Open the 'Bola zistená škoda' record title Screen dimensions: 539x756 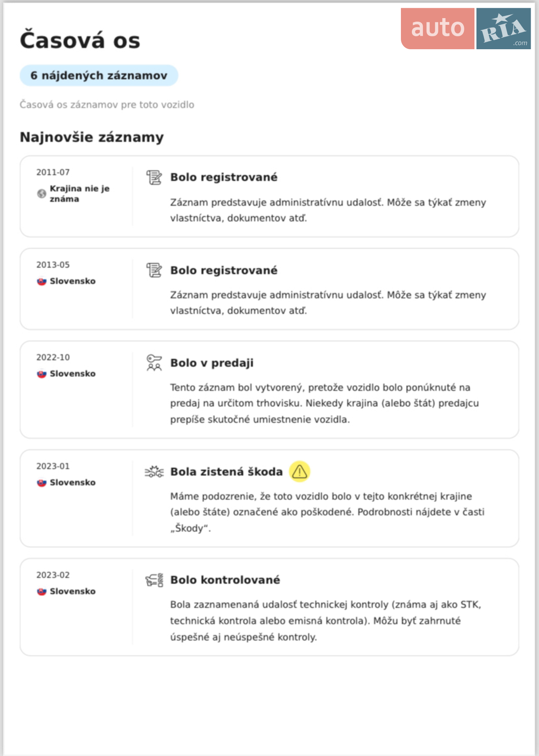pyautogui.click(x=227, y=472)
